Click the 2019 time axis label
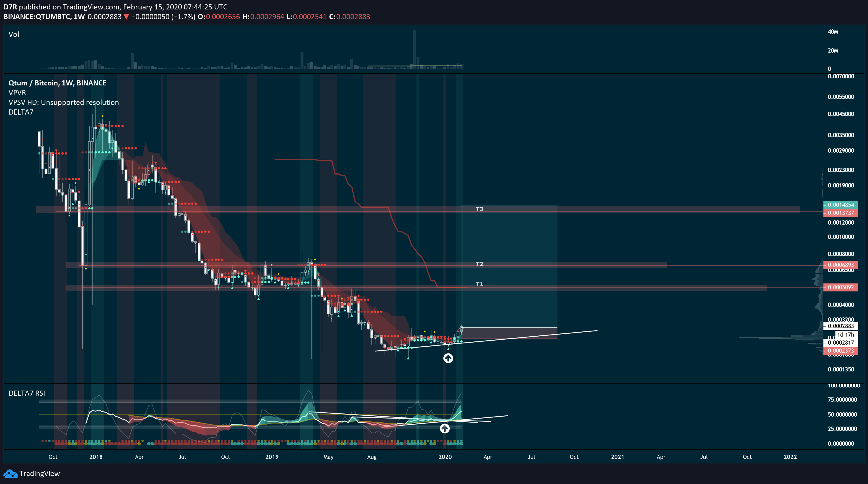 click(272, 457)
